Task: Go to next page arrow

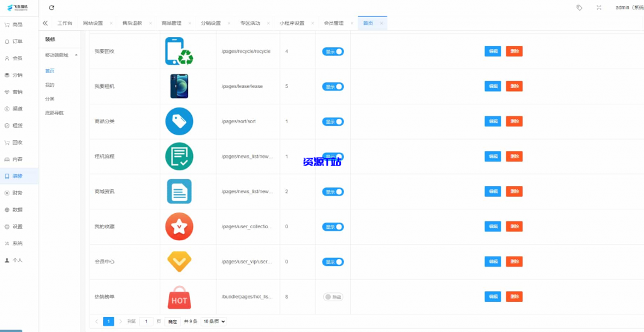Action: 121,321
